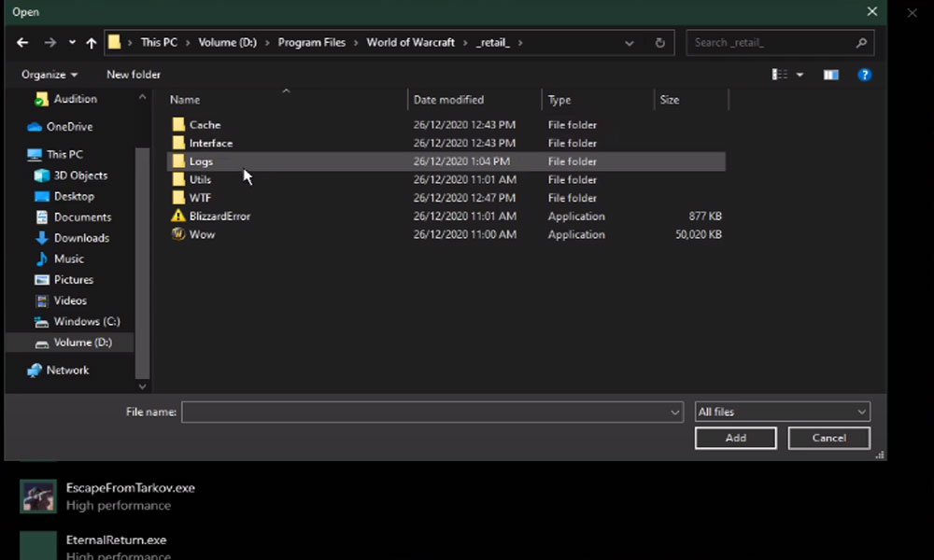
Task: Select Volume (D:) drive in sidebar
Action: coord(70,343)
